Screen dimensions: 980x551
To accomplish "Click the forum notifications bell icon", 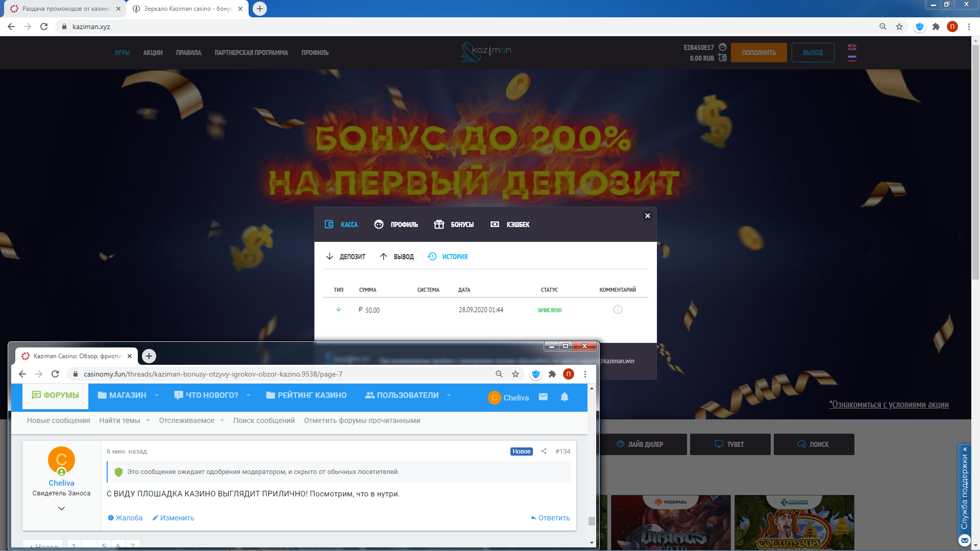I will click(565, 397).
